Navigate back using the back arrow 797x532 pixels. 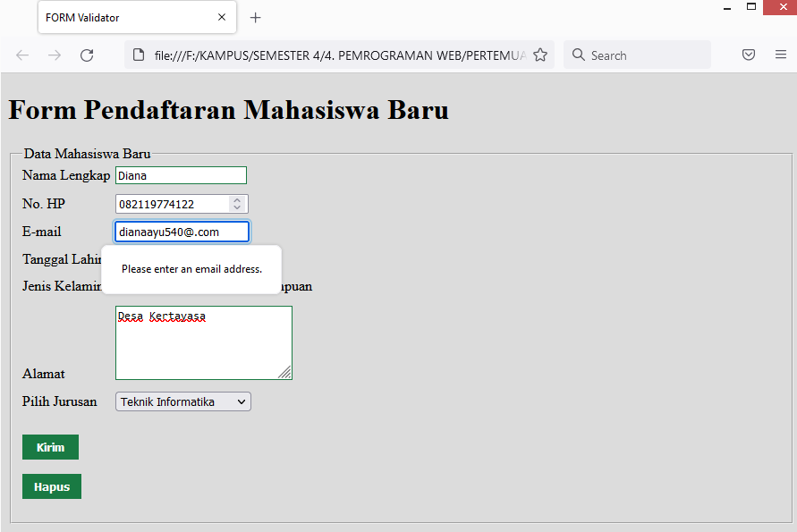tap(21, 55)
